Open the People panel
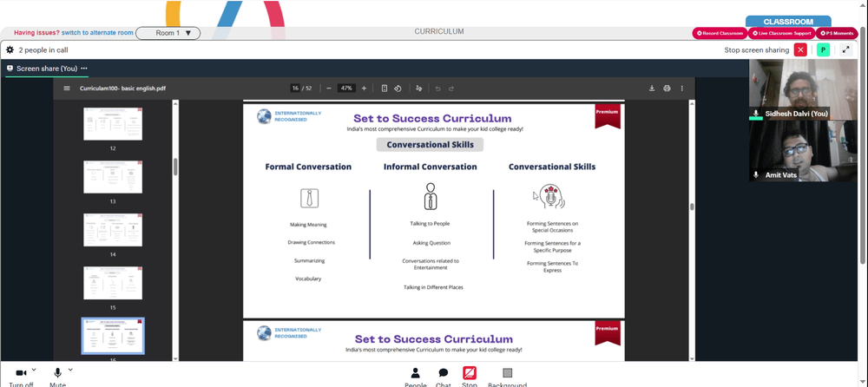Image resolution: width=868 pixels, height=387 pixels. [x=415, y=372]
